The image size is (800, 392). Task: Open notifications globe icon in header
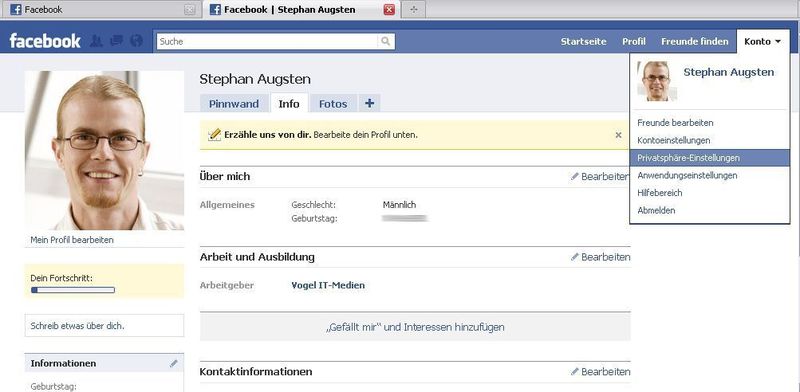pos(136,41)
